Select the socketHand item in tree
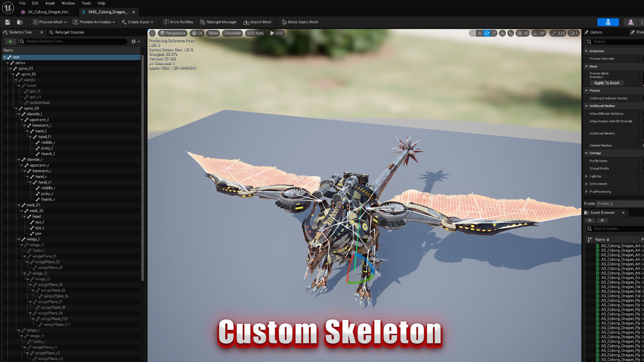 (40, 103)
